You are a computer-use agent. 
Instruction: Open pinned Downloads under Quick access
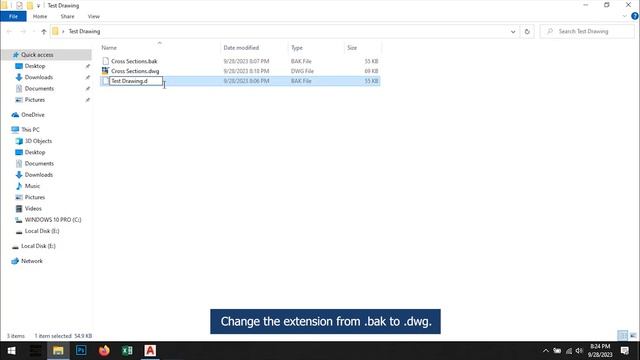coord(38,77)
